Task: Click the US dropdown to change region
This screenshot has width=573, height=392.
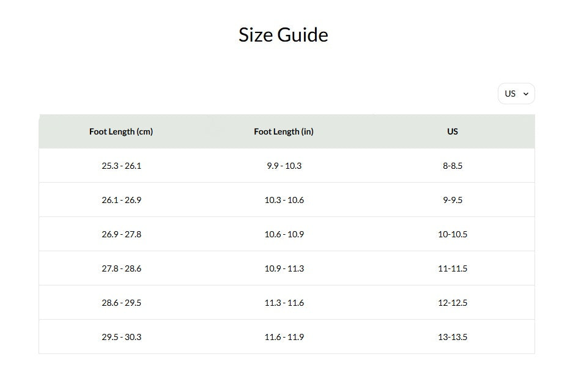Action: click(516, 94)
